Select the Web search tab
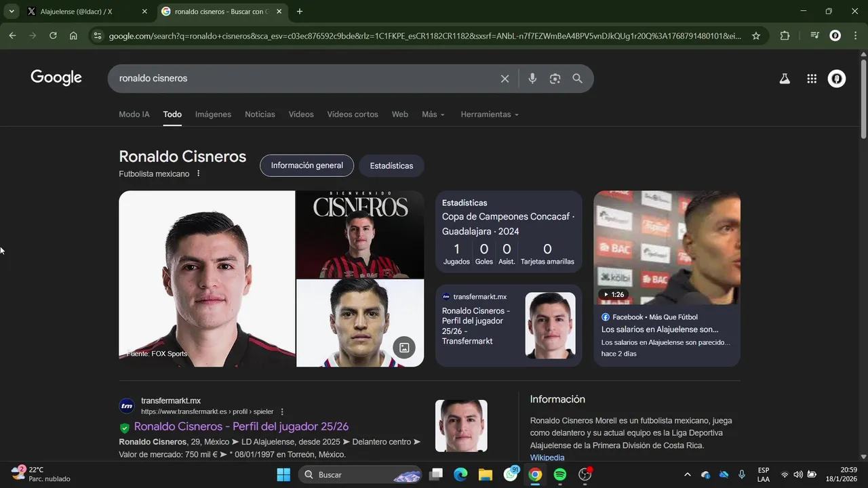This screenshot has height=488, width=868. pos(400,115)
